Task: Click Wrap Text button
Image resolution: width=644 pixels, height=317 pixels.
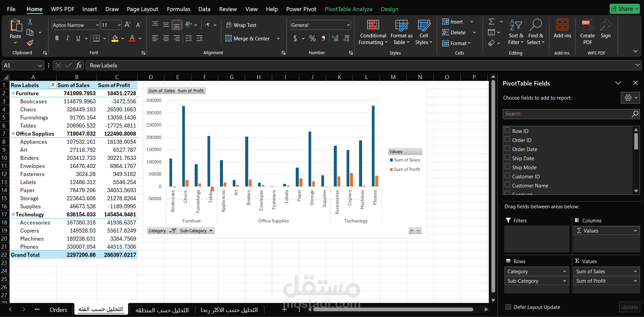Action: [x=241, y=25]
